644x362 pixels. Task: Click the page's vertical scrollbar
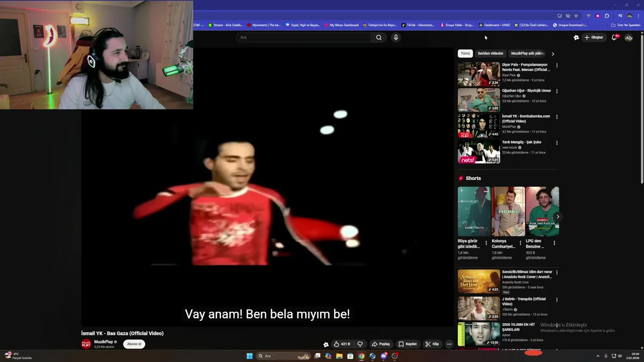tap(641, 108)
